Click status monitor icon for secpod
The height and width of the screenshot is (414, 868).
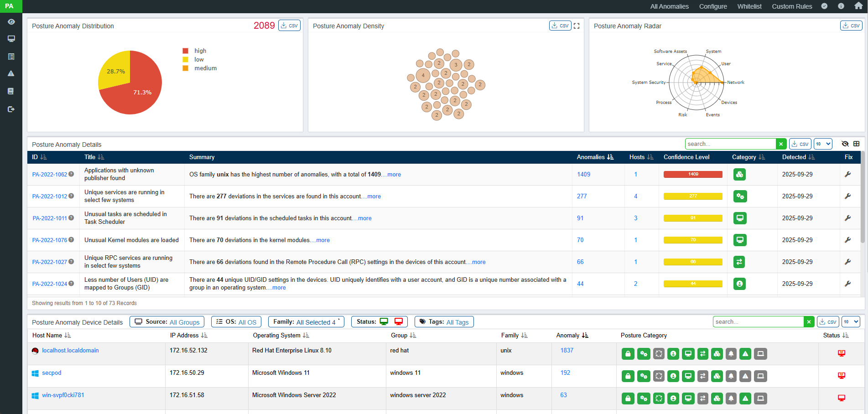[x=842, y=376]
